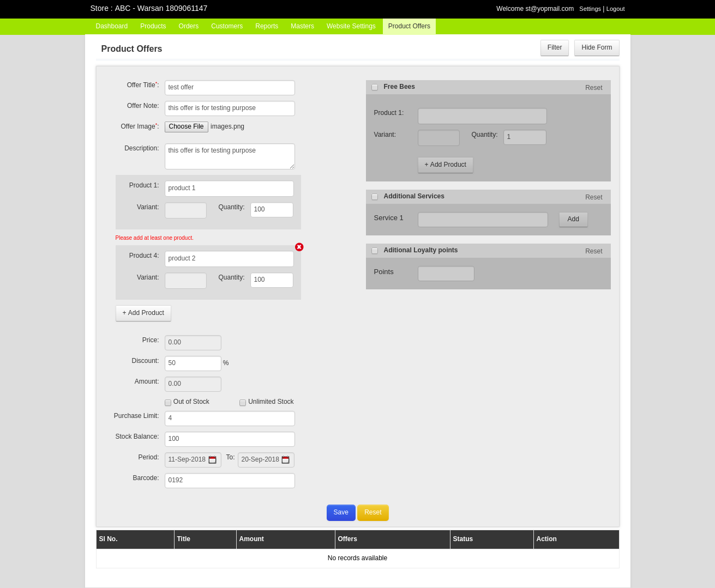The image size is (715, 588).
Task: Enable the Free Bees checkbox
Action: pos(375,87)
